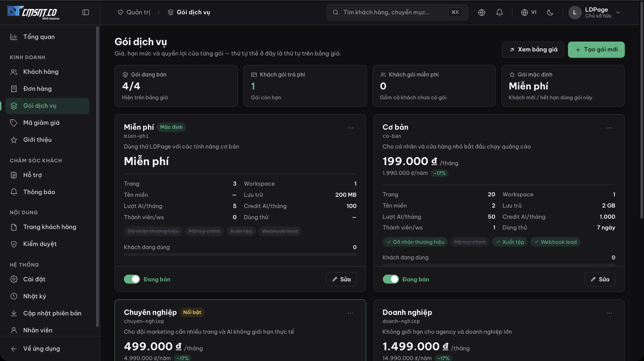Image resolution: width=644 pixels, height=361 pixels.
Task: Open three-dot menu on Doanh nghiệp card
Action: (609, 313)
